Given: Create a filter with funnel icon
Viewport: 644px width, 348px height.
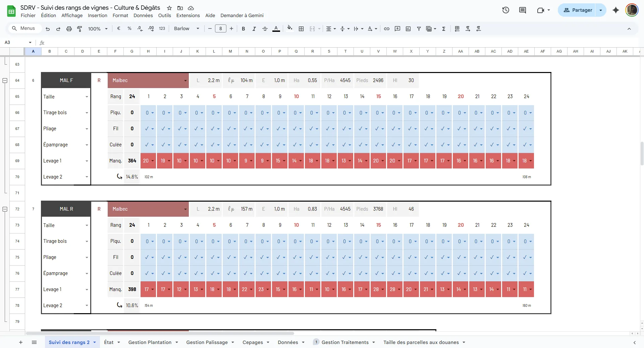Looking at the screenshot, I should tap(419, 29).
